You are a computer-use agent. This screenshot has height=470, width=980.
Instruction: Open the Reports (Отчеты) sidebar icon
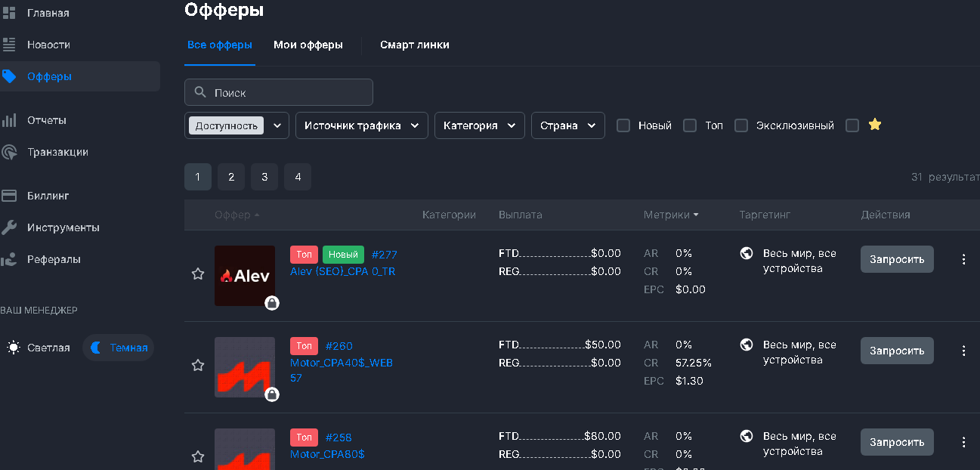tap(10, 120)
